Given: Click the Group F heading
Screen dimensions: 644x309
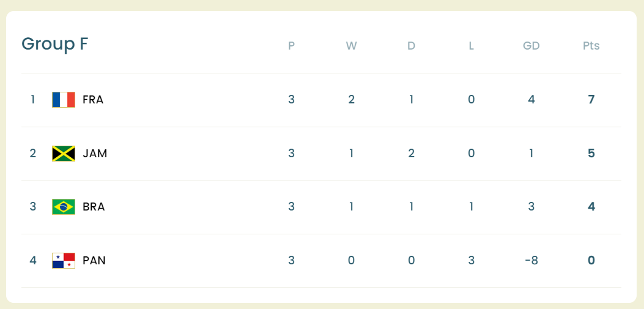Looking at the screenshot, I should (55, 44).
